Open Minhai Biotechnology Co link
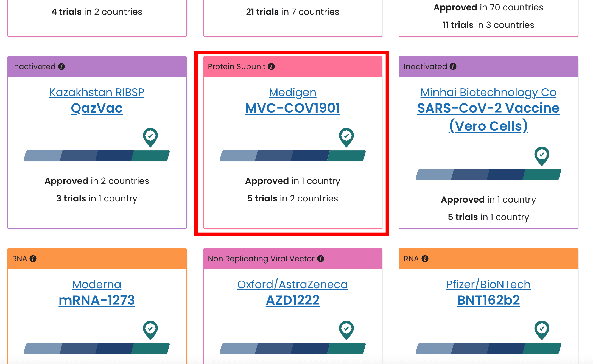Viewport: 593px width, 364px height. click(488, 92)
